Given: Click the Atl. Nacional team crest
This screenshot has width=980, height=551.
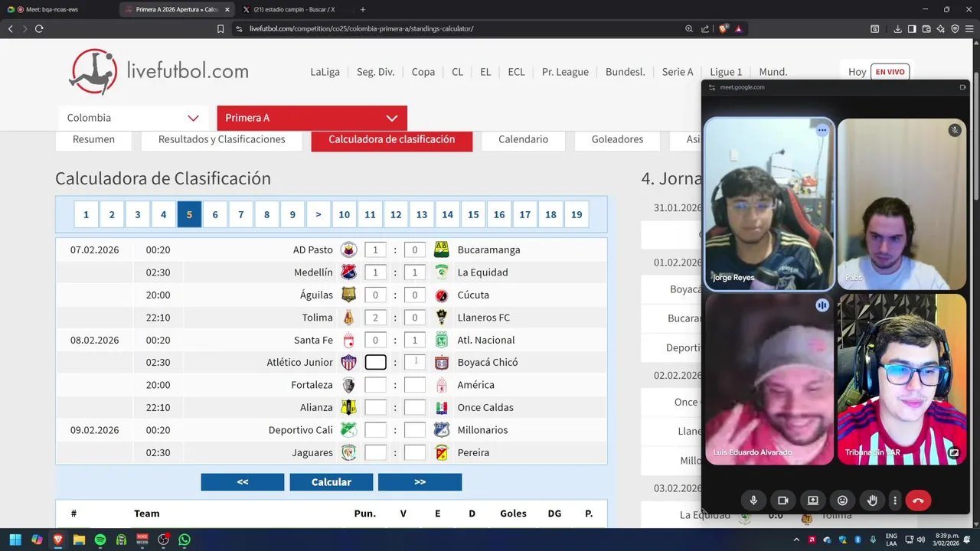Looking at the screenshot, I should (441, 340).
